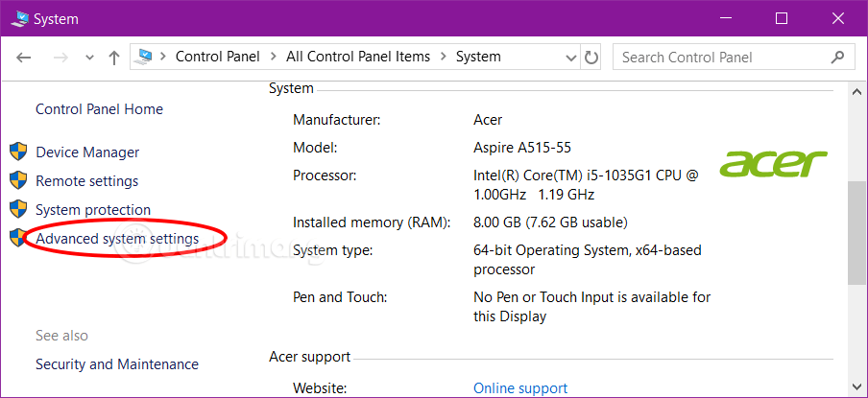This screenshot has height=398, width=868.
Task: Click the Acer manufacturer value
Action: (488, 119)
